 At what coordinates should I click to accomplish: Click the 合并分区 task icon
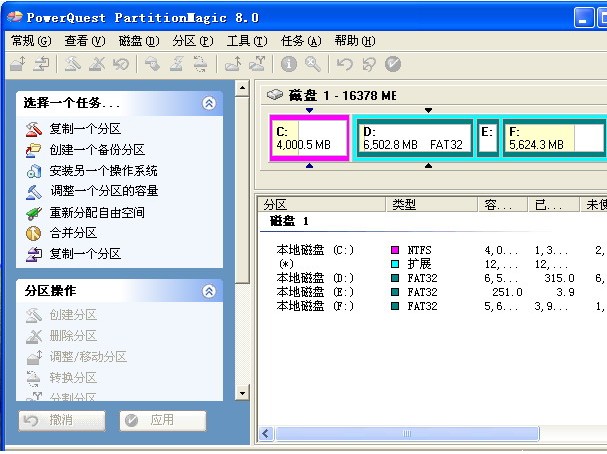click(34, 233)
